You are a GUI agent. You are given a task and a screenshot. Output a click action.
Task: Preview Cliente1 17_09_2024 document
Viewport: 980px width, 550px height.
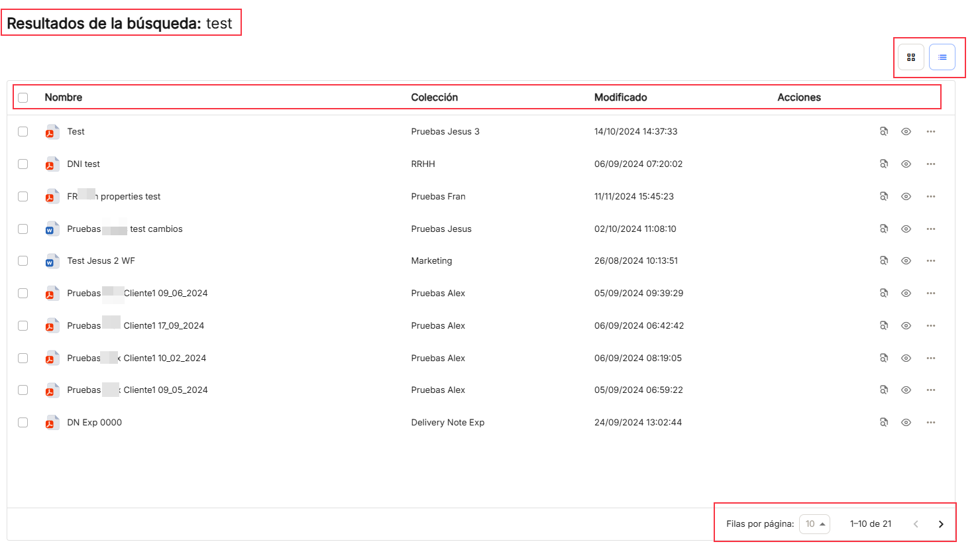click(x=906, y=325)
